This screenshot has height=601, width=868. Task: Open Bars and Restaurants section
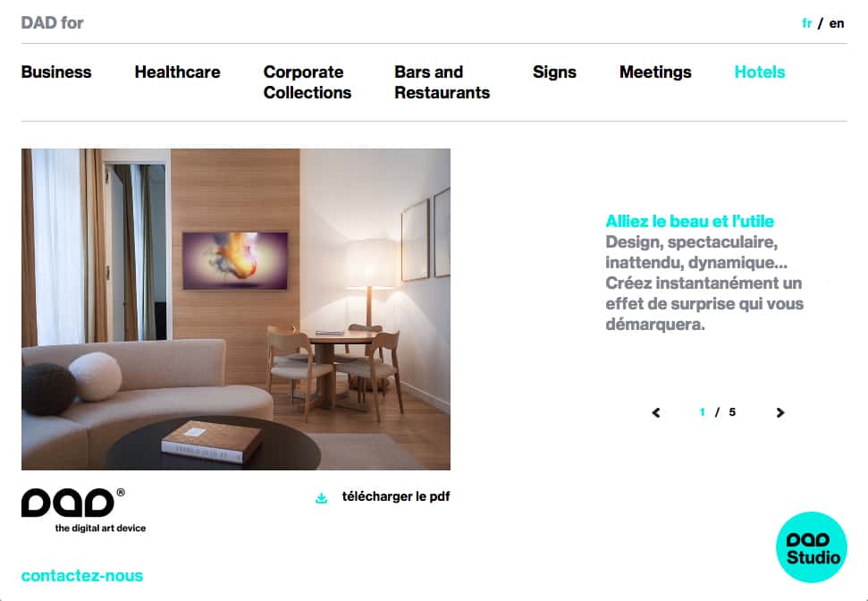[442, 82]
